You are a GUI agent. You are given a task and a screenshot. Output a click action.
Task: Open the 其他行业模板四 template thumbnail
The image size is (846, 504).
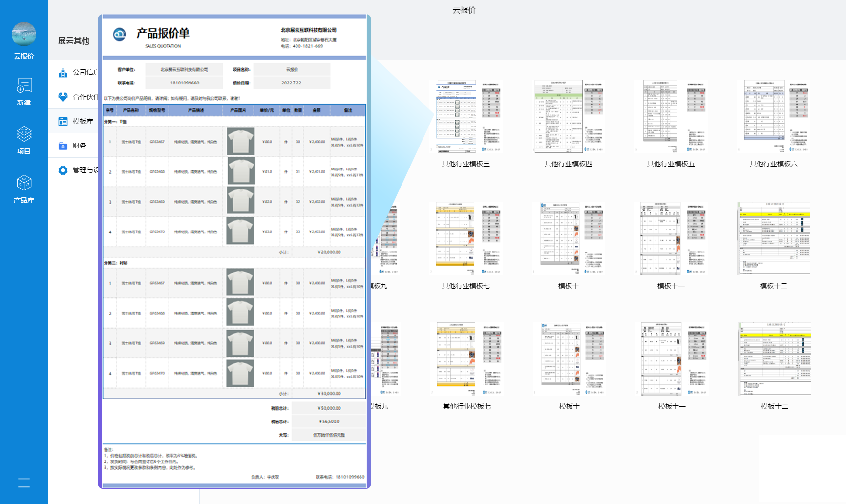(568, 116)
